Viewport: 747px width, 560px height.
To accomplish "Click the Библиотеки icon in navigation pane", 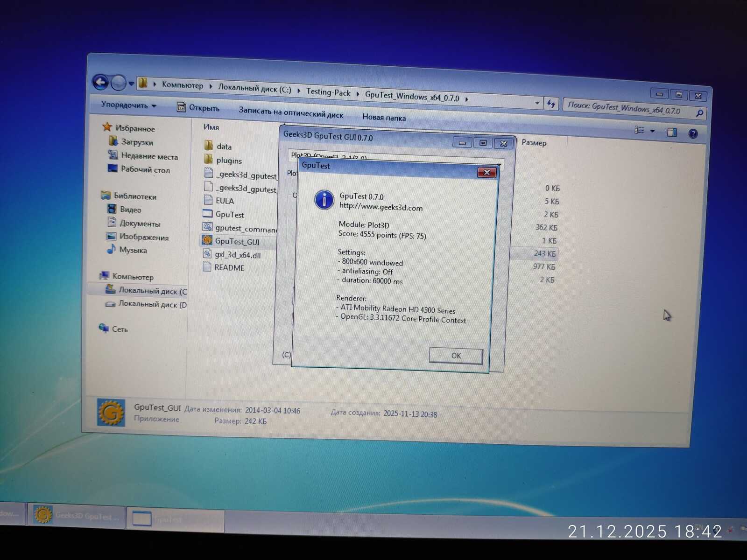I will point(106,196).
